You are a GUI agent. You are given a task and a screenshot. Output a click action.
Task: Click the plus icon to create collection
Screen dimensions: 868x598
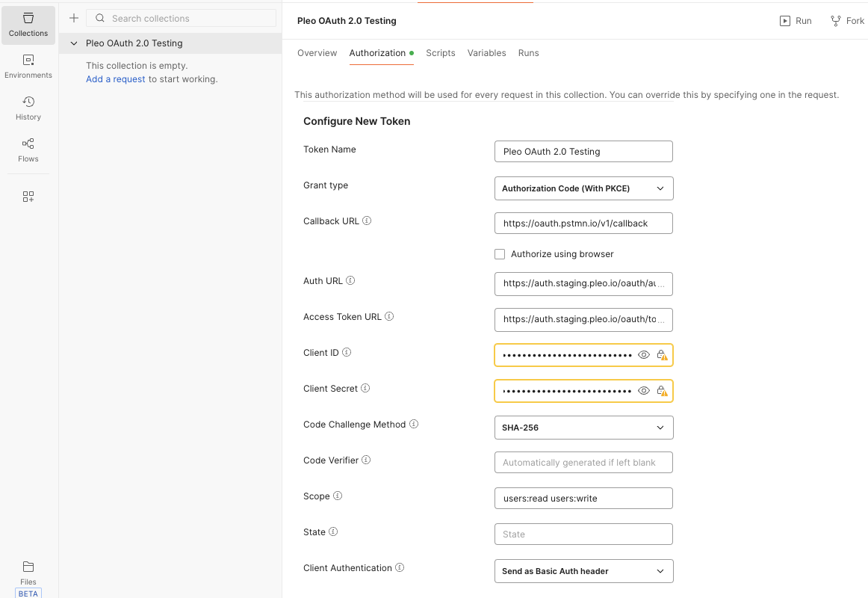tap(74, 18)
